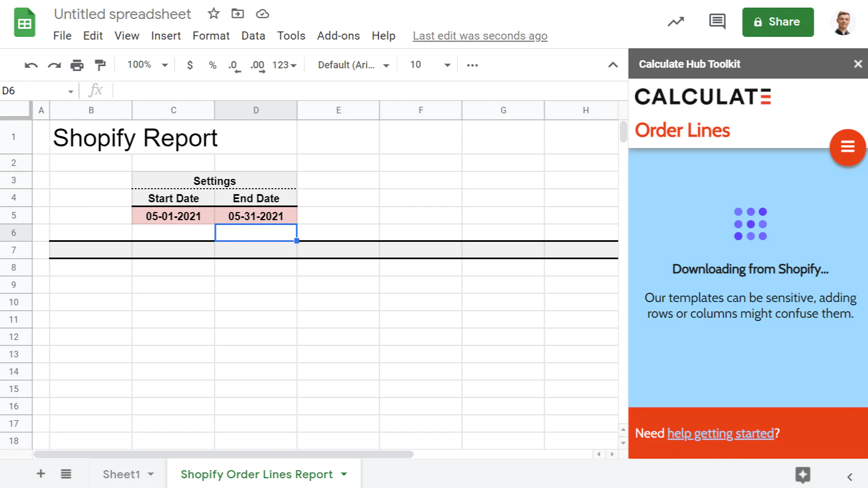Increase decimal places
Image resolution: width=868 pixels, height=488 pixels.
pos(258,66)
